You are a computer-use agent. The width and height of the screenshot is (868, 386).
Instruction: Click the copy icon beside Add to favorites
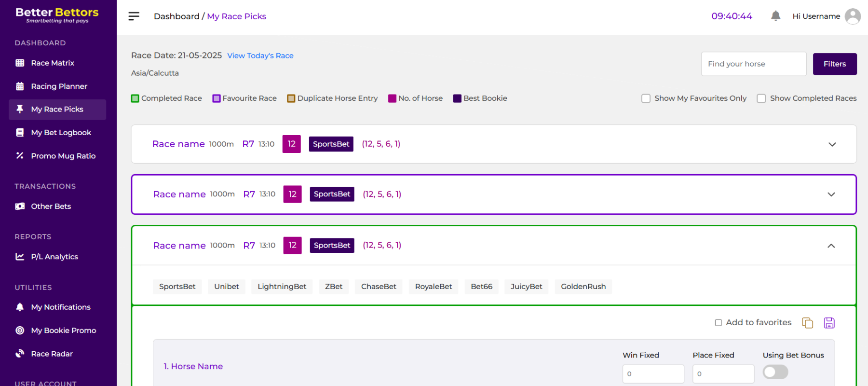tap(807, 323)
